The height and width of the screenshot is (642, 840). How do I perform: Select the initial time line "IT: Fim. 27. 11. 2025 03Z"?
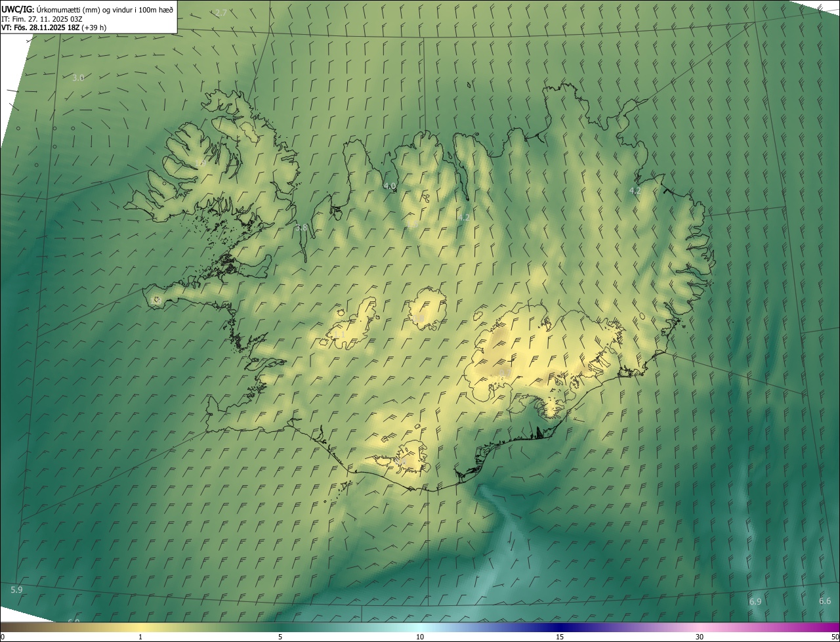[41, 19]
